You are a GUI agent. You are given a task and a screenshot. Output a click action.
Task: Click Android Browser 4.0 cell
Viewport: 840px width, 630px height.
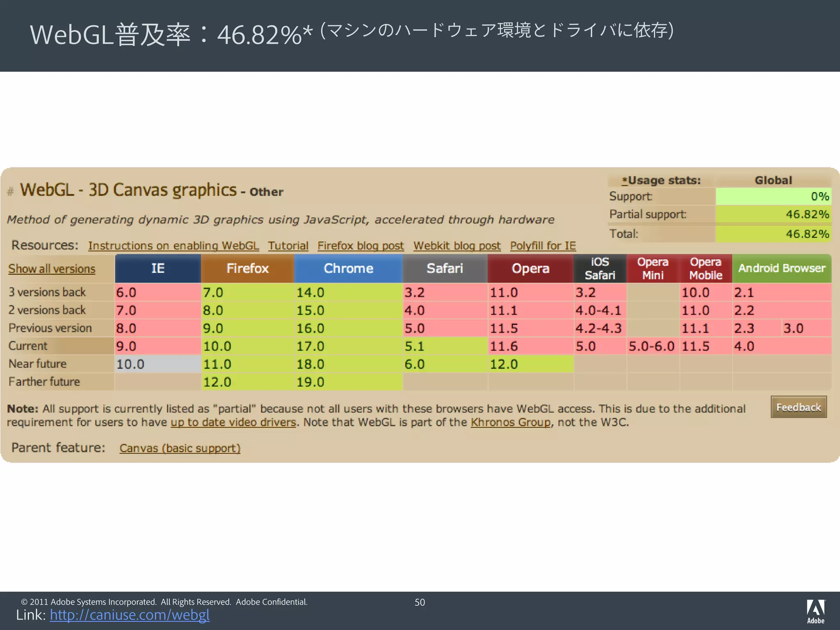(x=782, y=346)
